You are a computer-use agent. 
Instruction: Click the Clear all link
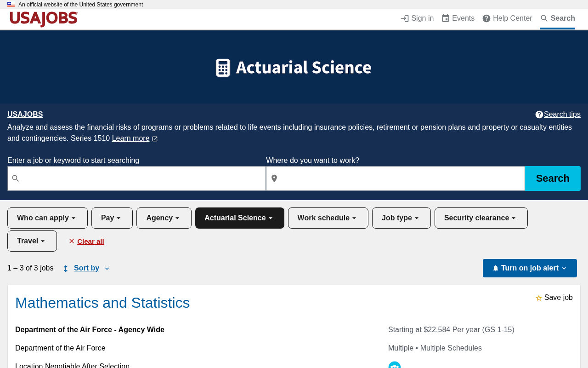point(90,241)
